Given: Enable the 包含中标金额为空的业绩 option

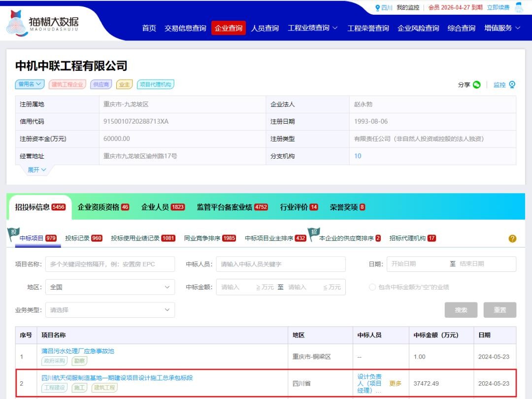Looking at the screenshot, I should click(x=372, y=287).
